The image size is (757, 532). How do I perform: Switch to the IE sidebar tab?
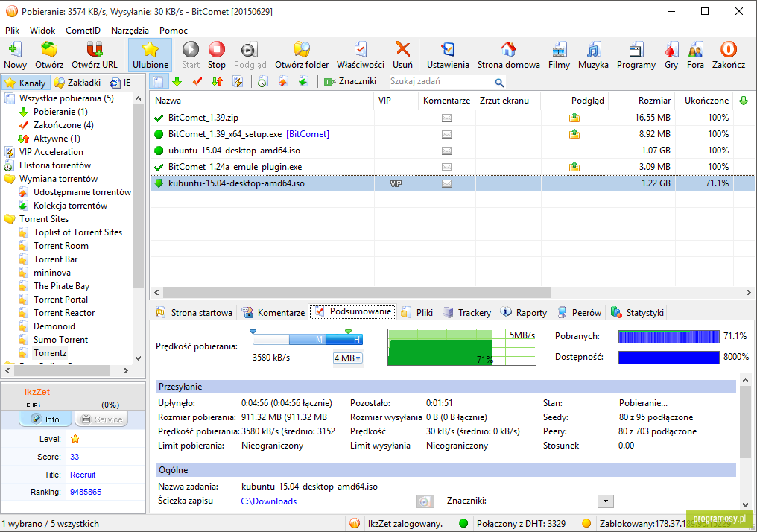coord(121,83)
